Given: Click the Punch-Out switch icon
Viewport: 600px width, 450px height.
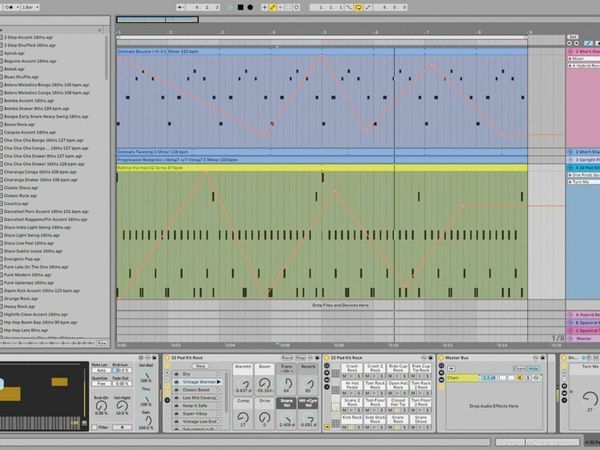Looking at the screenshot, I should point(368,7).
